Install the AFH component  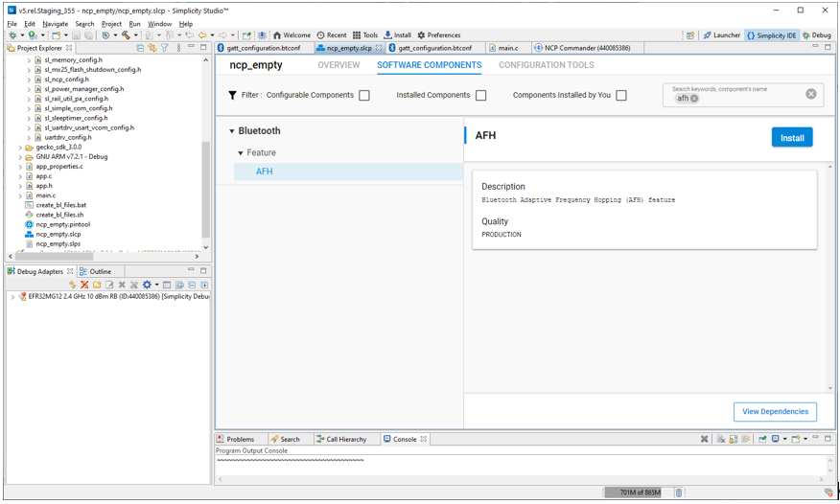pyautogui.click(x=791, y=138)
